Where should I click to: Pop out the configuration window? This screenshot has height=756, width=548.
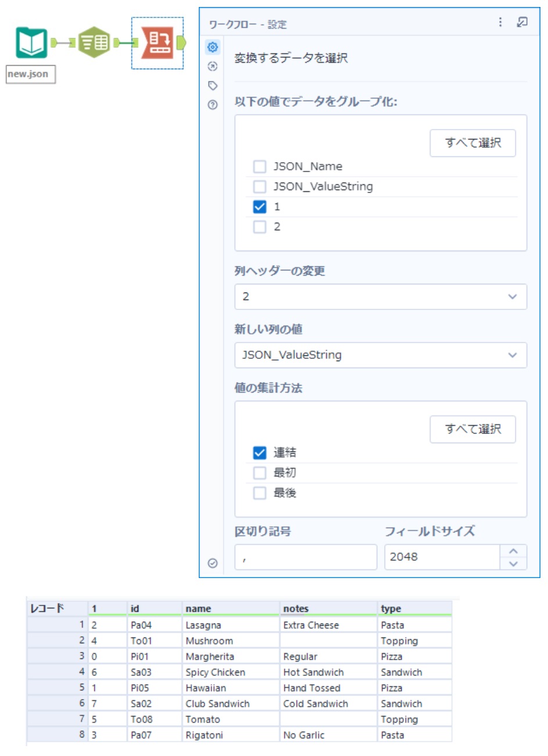point(522,22)
